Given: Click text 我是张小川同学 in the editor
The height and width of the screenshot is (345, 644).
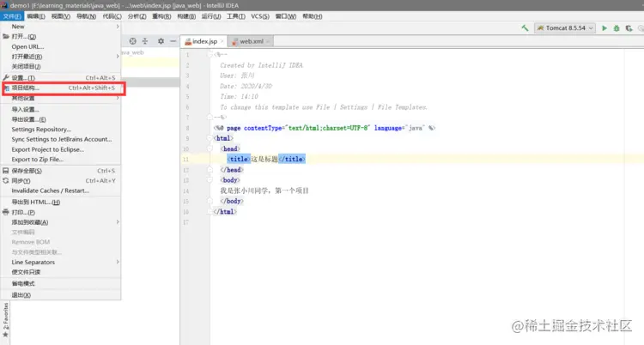Looking at the screenshot, I should (x=244, y=191).
